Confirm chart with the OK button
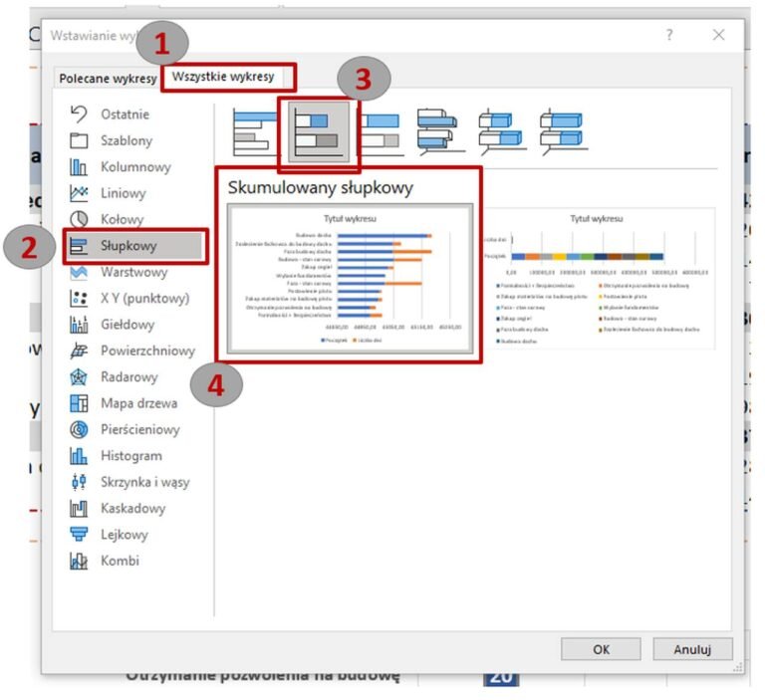 pyautogui.click(x=601, y=649)
